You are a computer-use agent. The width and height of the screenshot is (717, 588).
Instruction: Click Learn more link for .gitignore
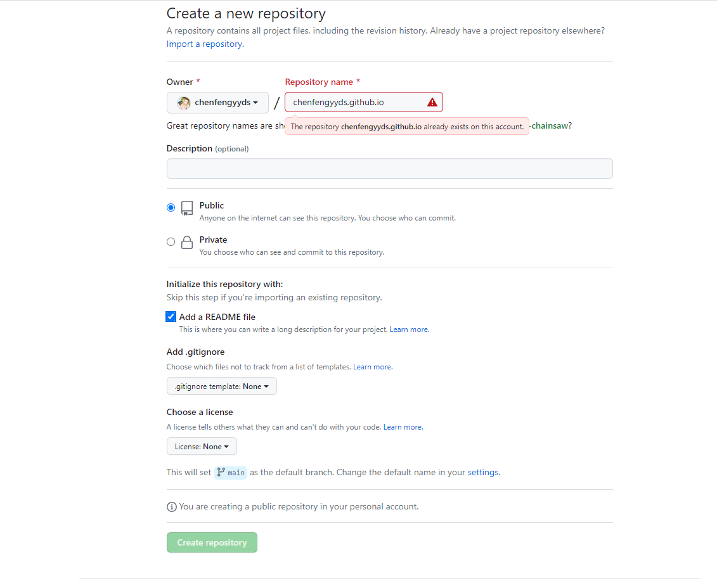click(x=372, y=367)
